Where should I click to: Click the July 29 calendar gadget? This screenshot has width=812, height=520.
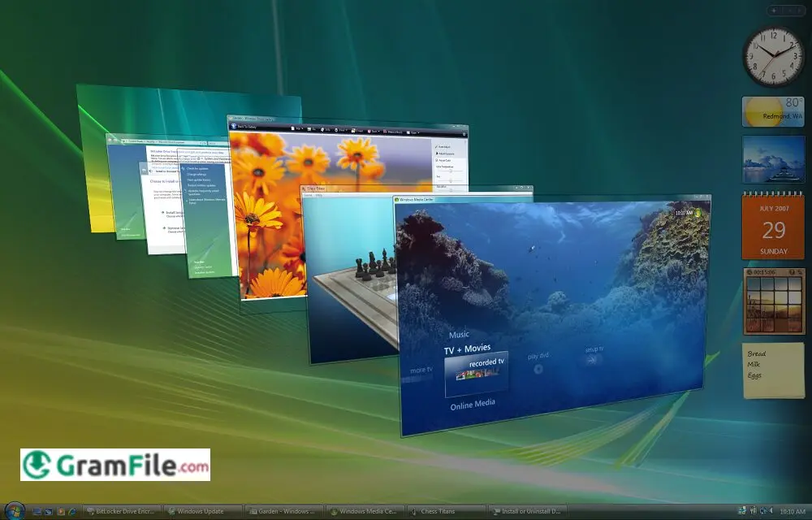(x=773, y=226)
